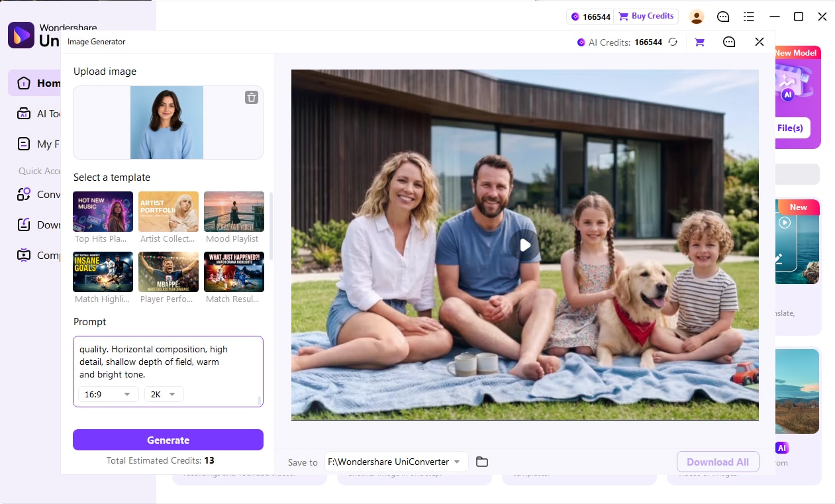Click the AI badge icon at right edge
The image size is (835, 504).
pyautogui.click(x=782, y=448)
